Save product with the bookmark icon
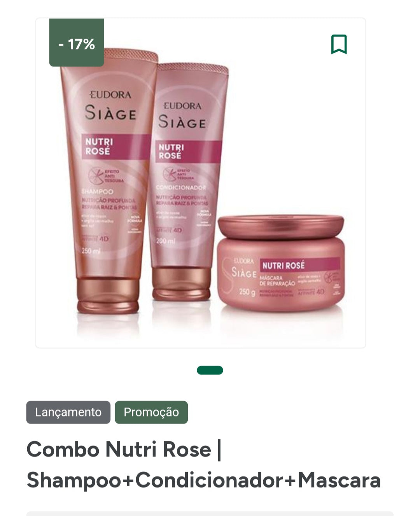The image size is (420, 516). point(339,44)
